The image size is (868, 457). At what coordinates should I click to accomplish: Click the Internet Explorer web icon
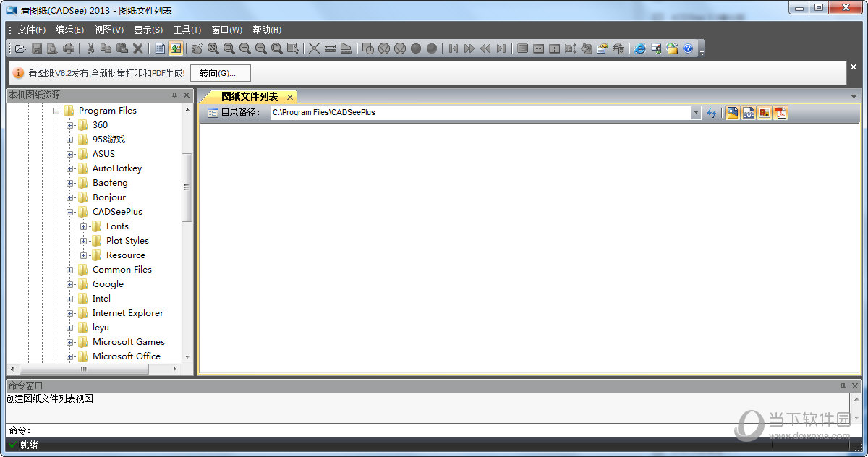pos(640,48)
